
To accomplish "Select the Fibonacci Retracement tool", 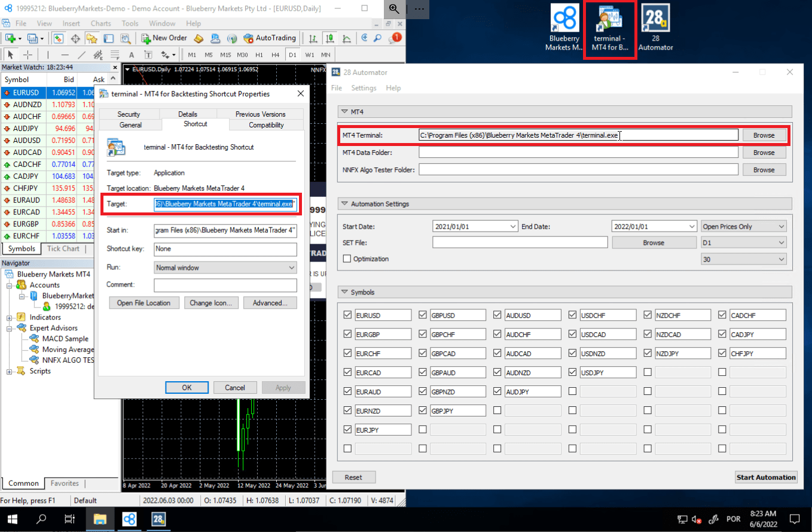I will 114,54.
